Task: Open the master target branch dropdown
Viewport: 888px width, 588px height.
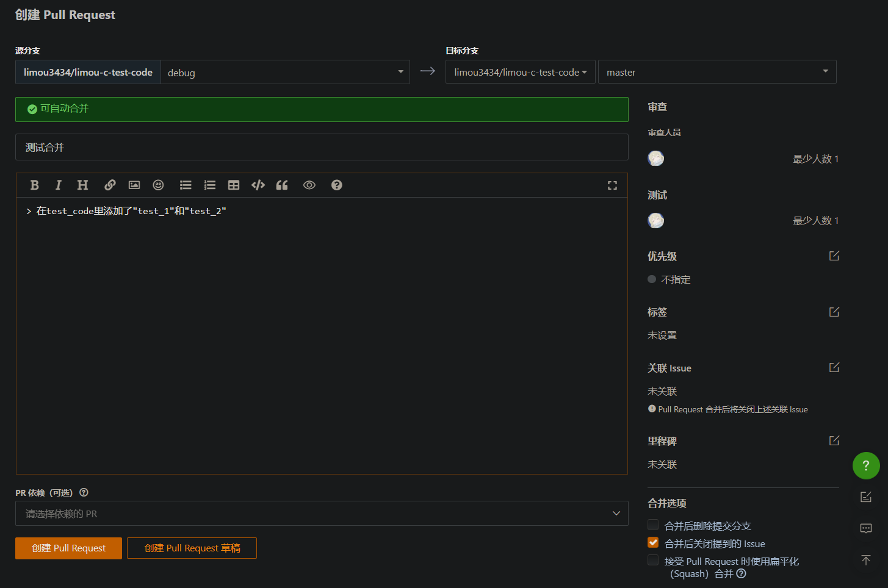Action: 717,72
